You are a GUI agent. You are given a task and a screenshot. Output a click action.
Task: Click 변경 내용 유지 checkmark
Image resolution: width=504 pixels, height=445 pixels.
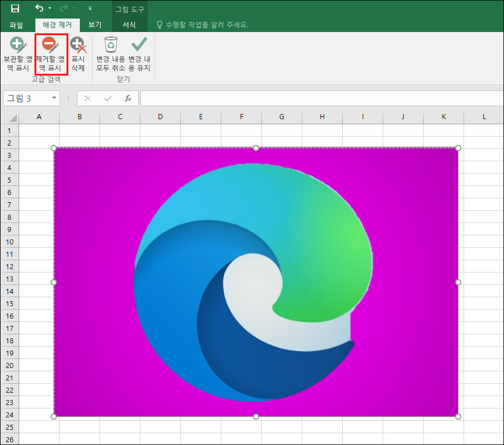click(139, 55)
